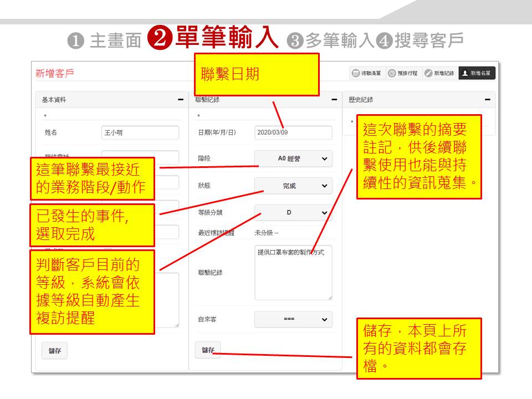Click 儲存 button in 基本資料 panel
The image size is (532, 399).
pyautogui.click(x=55, y=351)
